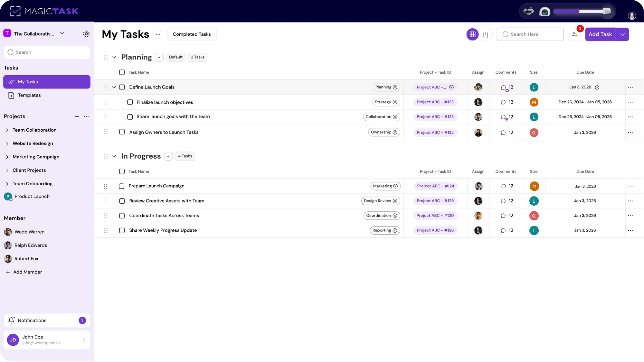Open Planning group more options

pyautogui.click(x=159, y=57)
